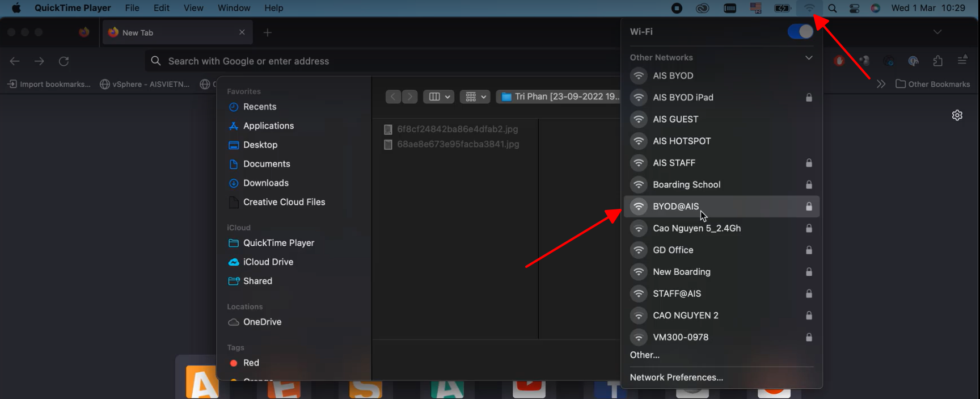The image size is (980, 399).
Task: Open the File menu
Action: (x=132, y=8)
